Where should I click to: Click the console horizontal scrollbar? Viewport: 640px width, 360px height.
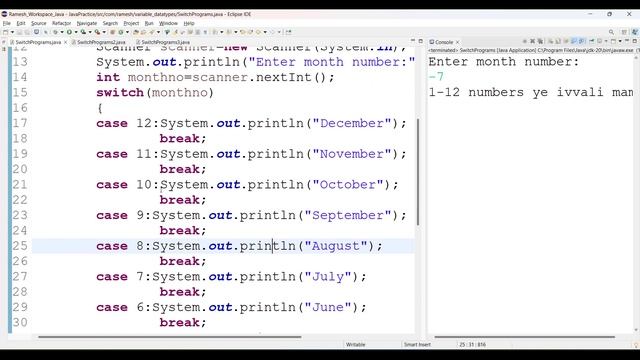[524, 337]
